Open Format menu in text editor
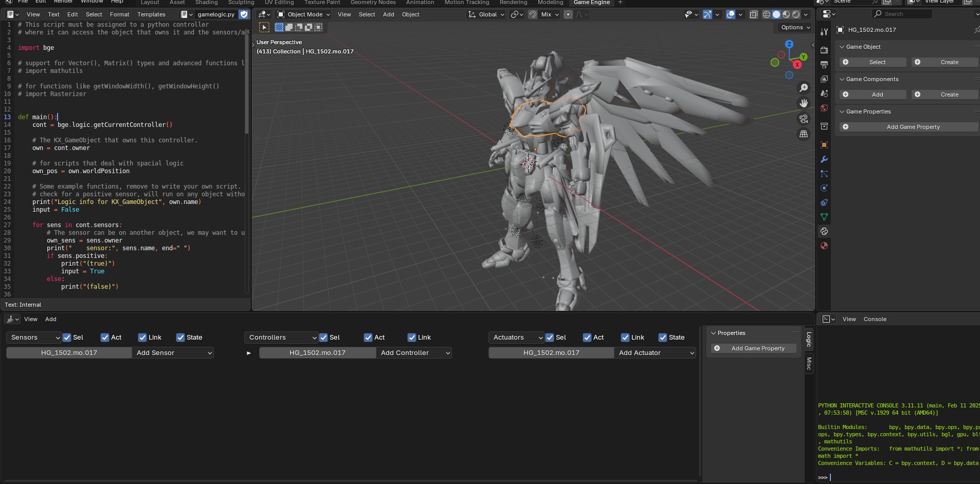 pyautogui.click(x=120, y=14)
